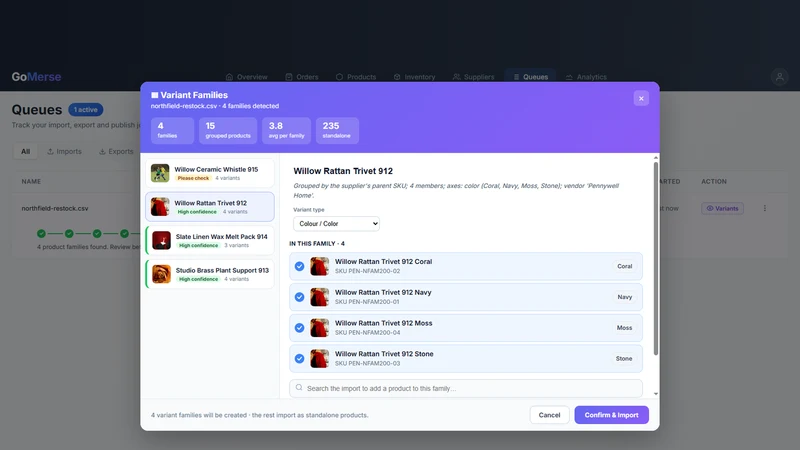Click the ACTION column header
The image size is (800, 450).
[714, 181]
